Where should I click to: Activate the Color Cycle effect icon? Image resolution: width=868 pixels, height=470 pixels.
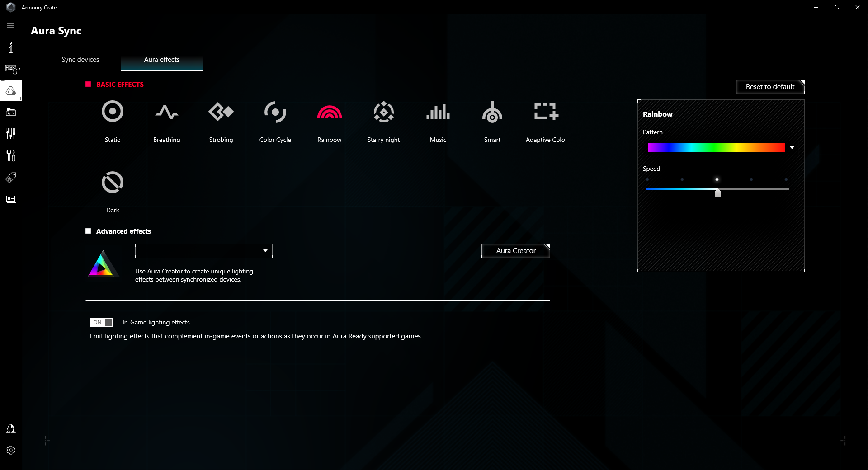(275, 112)
